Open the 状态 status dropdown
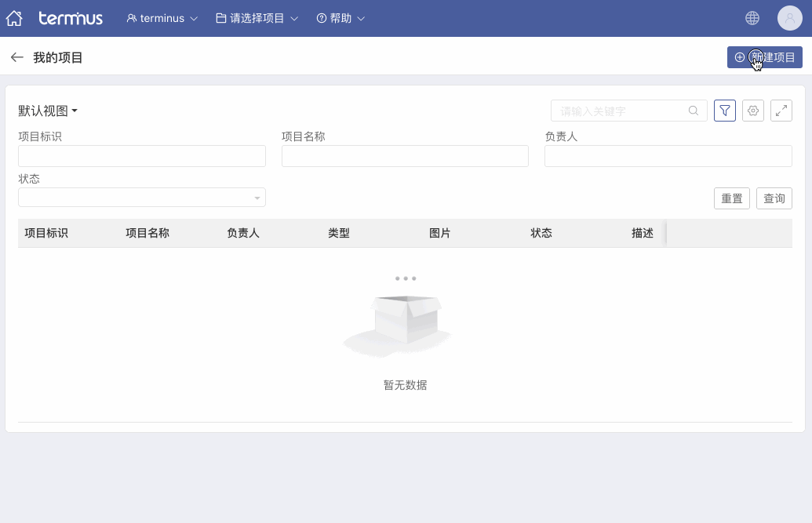The image size is (812, 523). [x=142, y=198]
